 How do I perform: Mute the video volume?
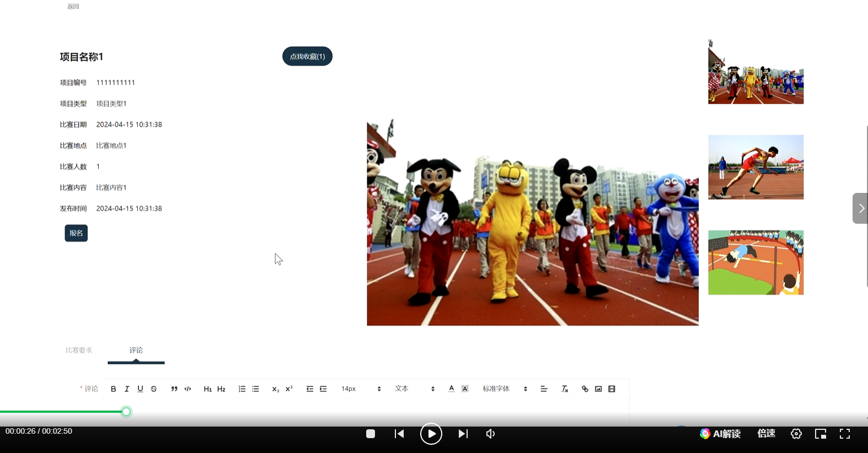490,434
